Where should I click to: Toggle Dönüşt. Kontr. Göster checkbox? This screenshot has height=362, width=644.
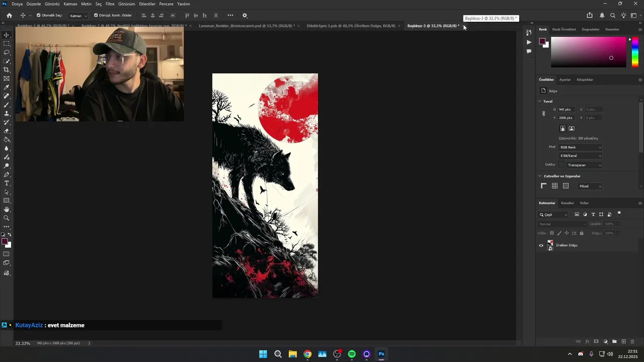click(96, 15)
